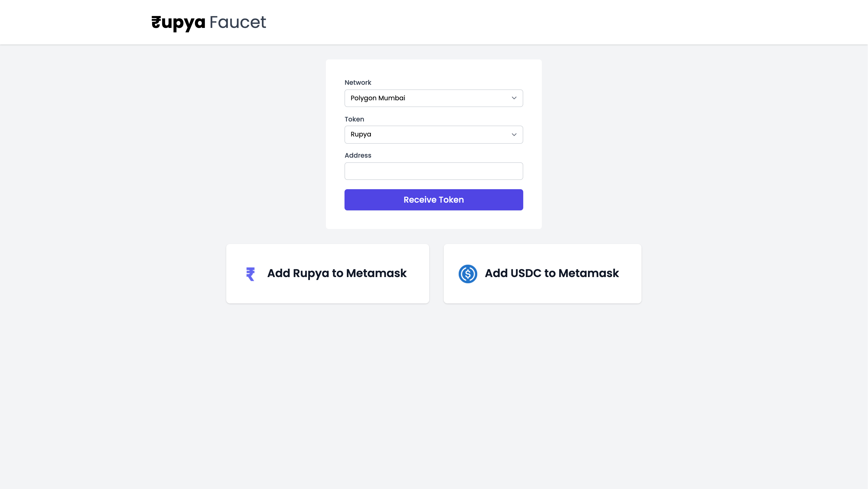
Task: Open the Token dropdown showing Rupya
Action: click(434, 134)
